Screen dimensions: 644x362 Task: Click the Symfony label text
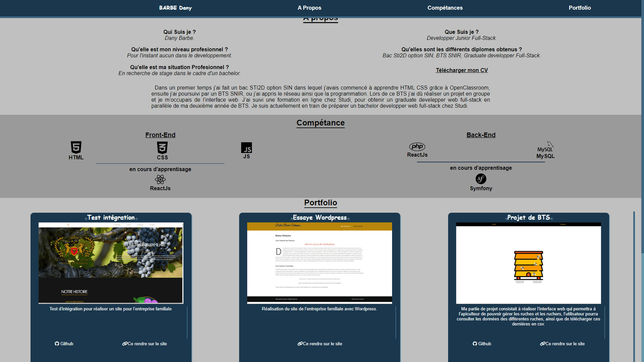pyautogui.click(x=481, y=188)
